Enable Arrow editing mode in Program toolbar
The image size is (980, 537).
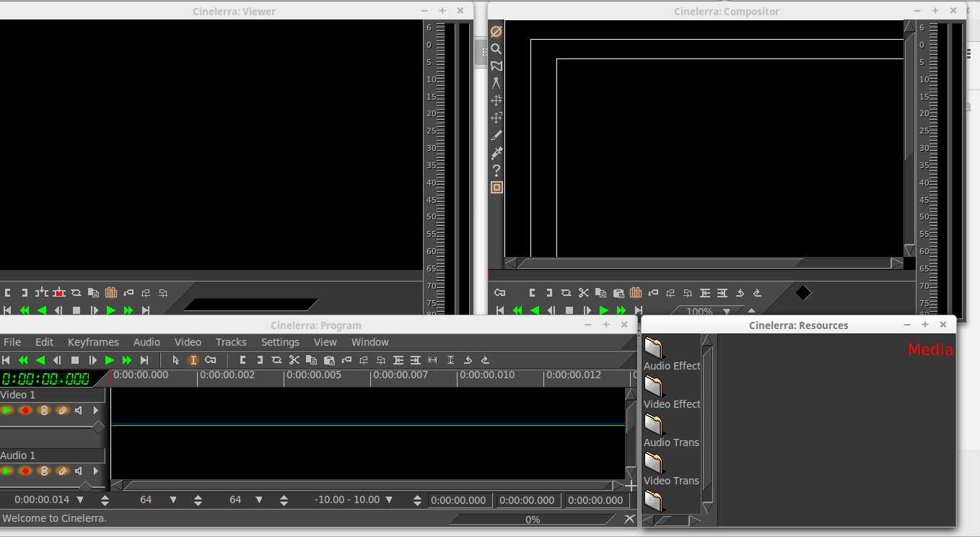(x=175, y=359)
